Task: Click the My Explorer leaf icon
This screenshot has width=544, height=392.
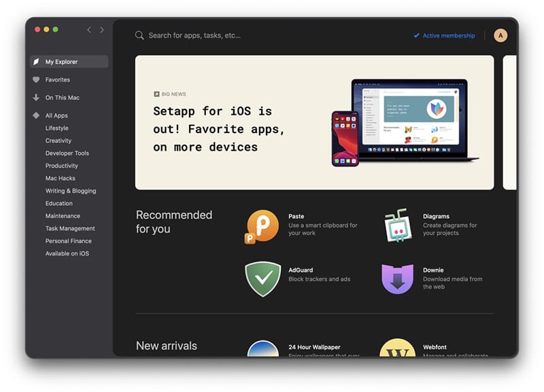Action: click(36, 62)
